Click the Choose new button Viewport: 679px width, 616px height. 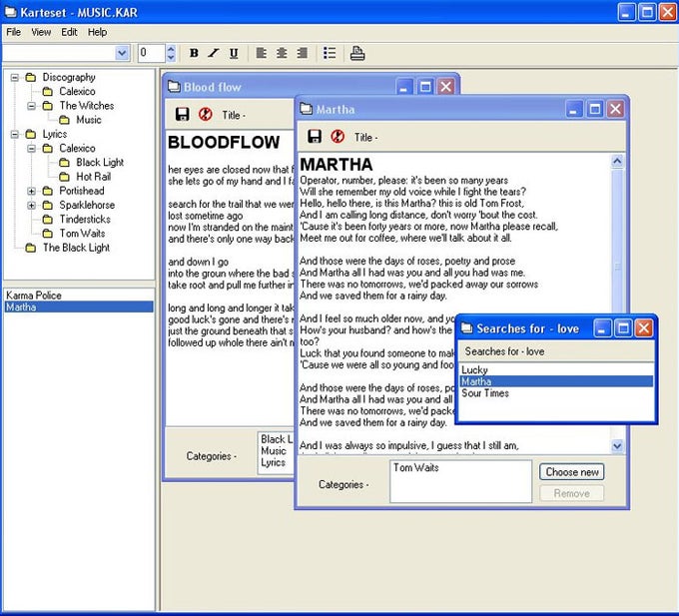pos(571,472)
